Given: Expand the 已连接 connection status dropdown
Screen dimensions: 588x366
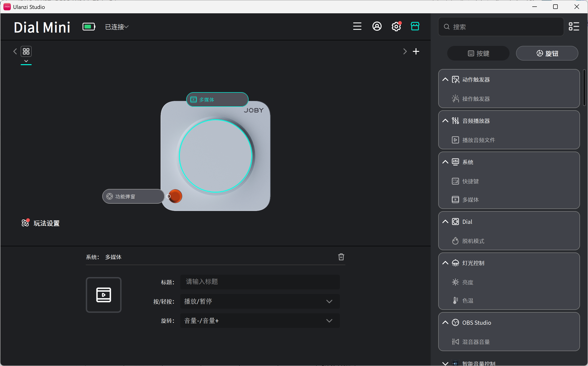Looking at the screenshot, I should 117,27.
